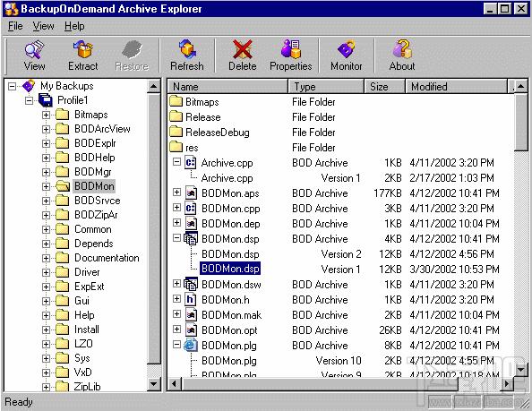
Task: Open the About question mark icon
Action: tap(402, 49)
